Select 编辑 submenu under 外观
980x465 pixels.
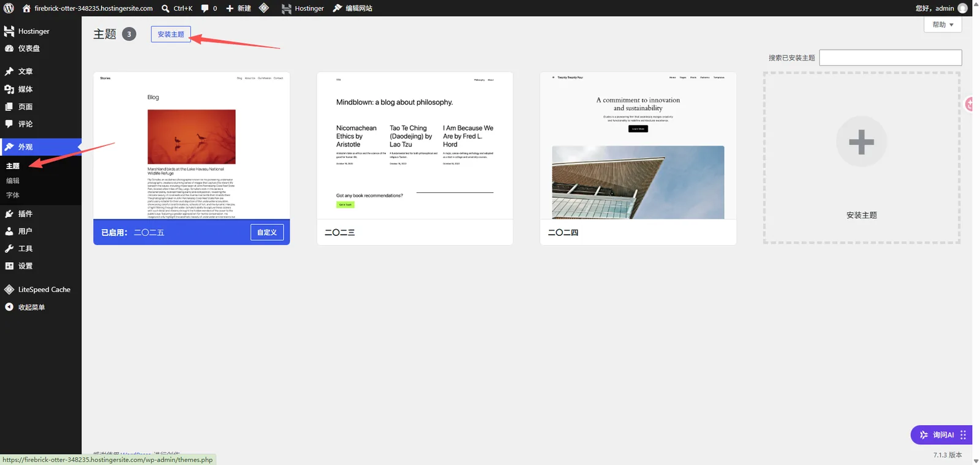click(13, 181)
